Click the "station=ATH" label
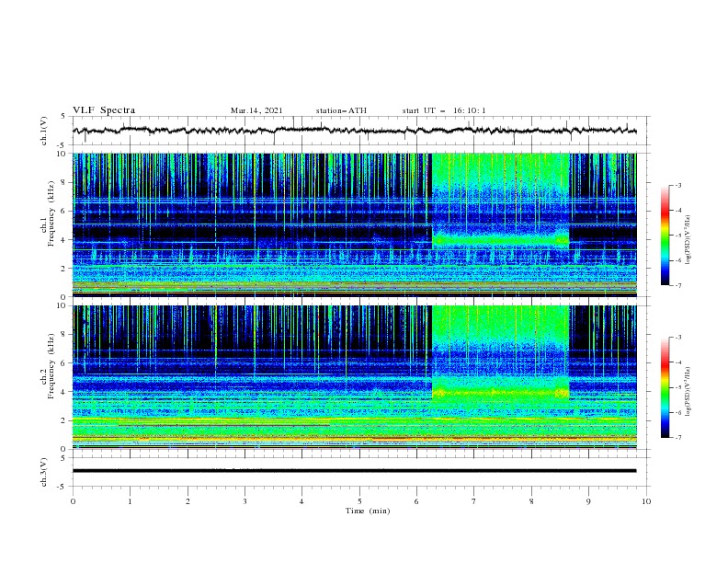The width and height of the screenshot is (728, 563). click(x=341, y=110)
